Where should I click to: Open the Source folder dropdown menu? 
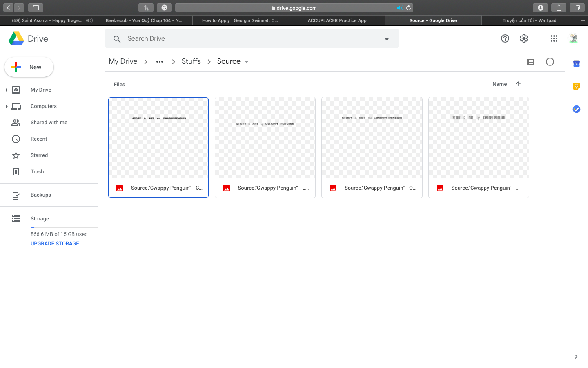[247, 62]
